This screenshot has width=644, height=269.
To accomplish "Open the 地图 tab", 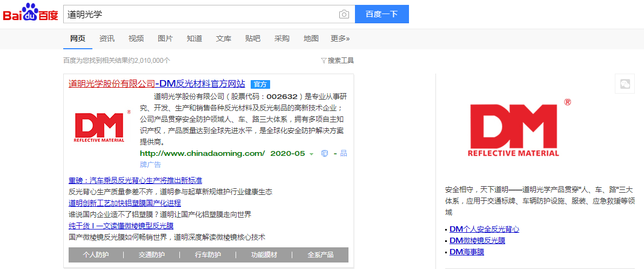I will pos(311,38).
